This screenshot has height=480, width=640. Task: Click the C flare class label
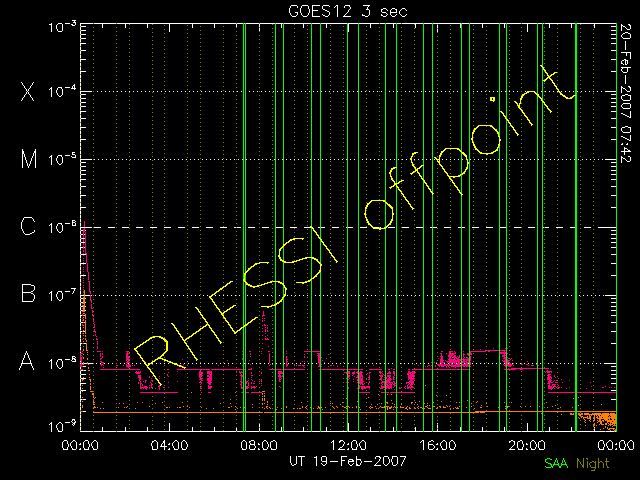(x=28, y=226)
